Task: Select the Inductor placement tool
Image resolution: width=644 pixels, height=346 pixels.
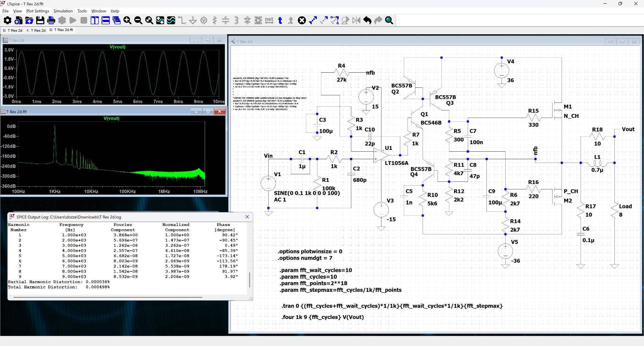Action: click(x=236, y=20)
